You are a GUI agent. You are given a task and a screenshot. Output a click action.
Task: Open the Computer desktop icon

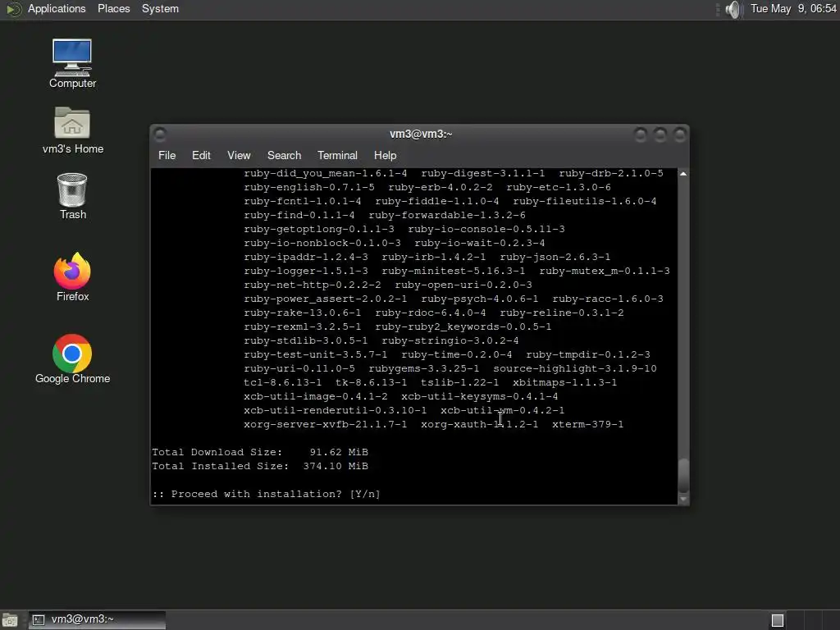coord(72,63)
